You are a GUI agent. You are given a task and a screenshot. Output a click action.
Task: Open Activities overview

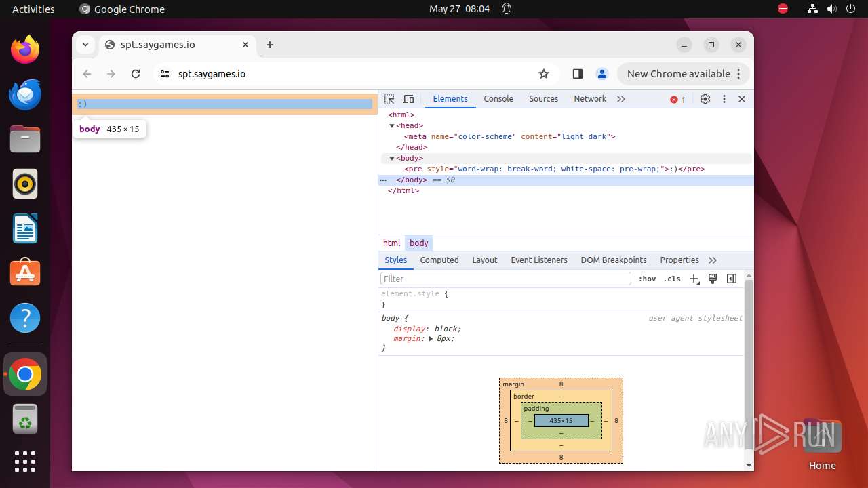point(33,9)
